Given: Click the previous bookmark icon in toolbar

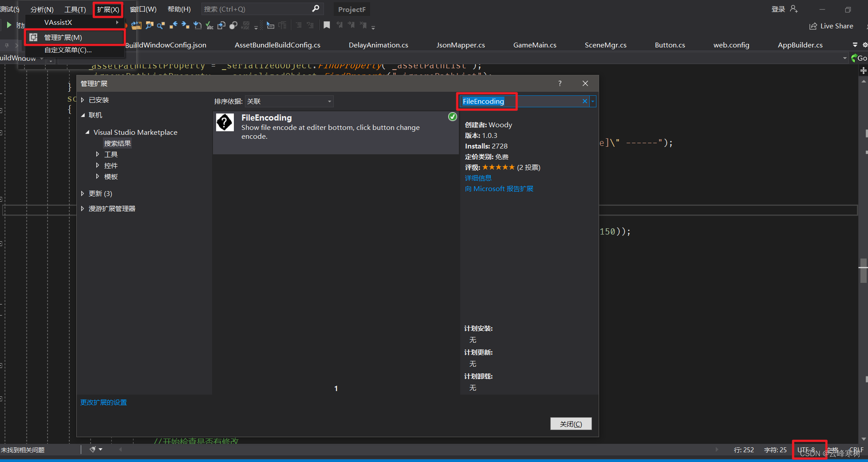Looking at the screenshot, I should coord(339,25).
